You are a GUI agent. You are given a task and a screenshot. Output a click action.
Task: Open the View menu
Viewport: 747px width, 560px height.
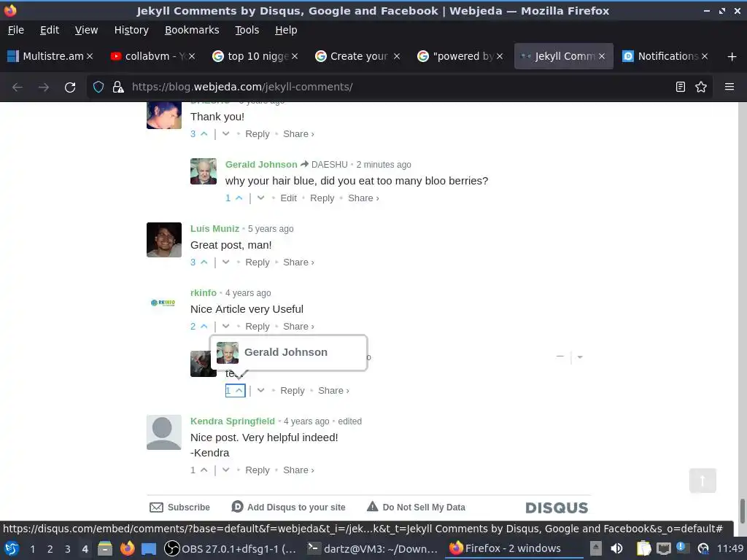tap(86, 30)
